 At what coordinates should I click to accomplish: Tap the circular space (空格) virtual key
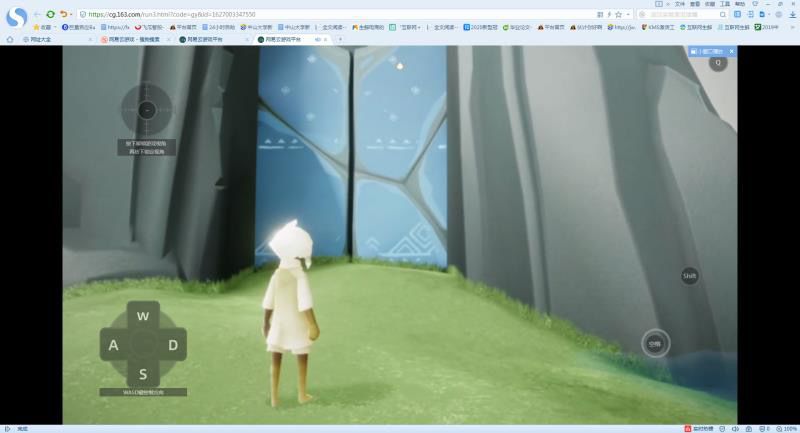[x=655, y=343]
